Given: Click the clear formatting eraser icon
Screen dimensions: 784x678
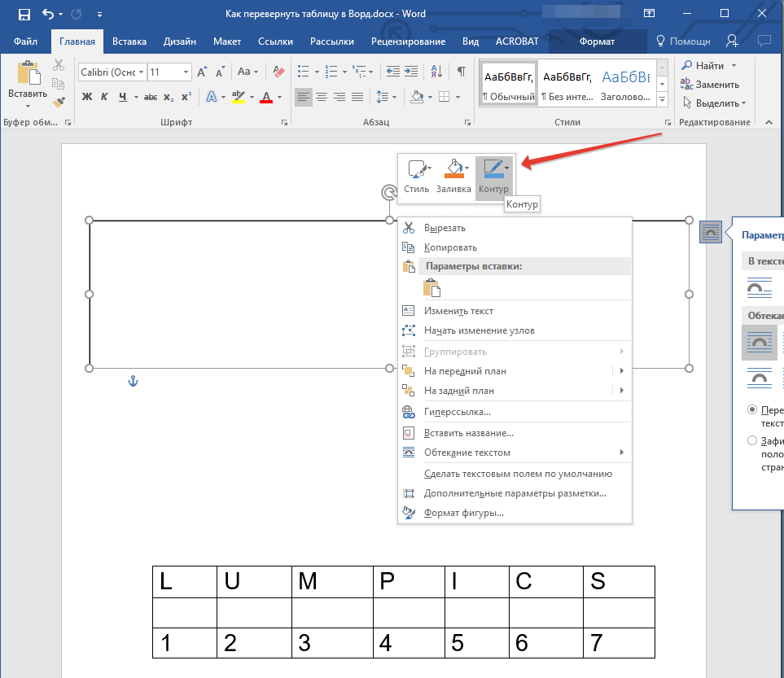Looking at the screenshot, I should click(x=279, y=72).
